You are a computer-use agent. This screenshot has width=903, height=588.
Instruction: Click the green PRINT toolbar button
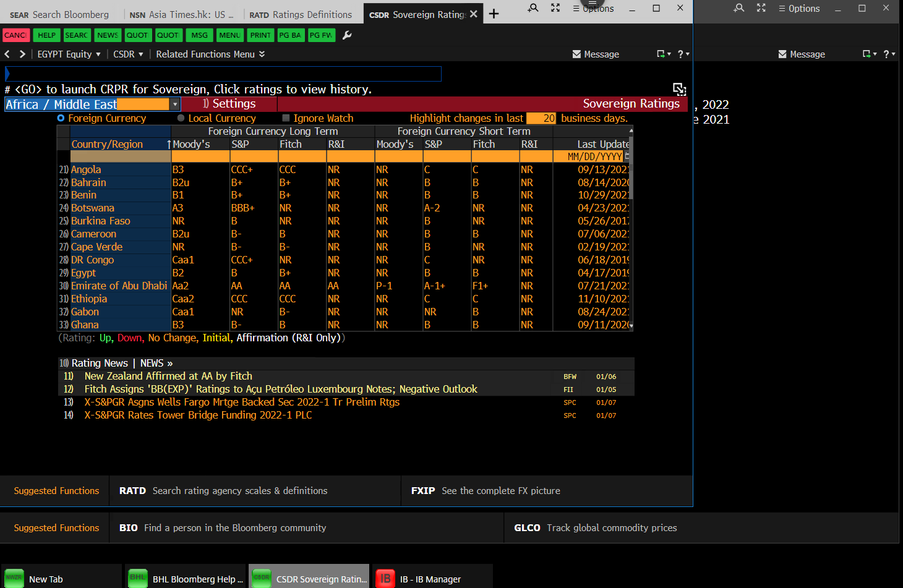tap(260, 35)
